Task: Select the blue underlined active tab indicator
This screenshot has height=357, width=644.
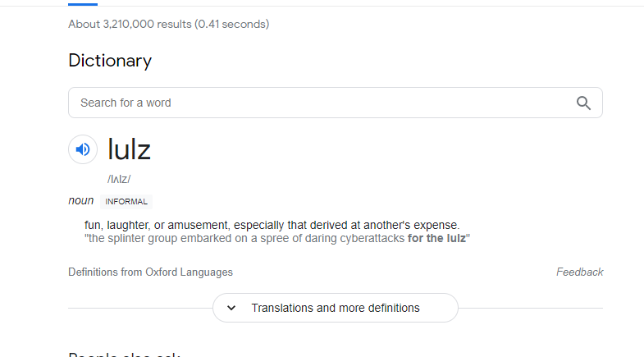Action: 83,4
